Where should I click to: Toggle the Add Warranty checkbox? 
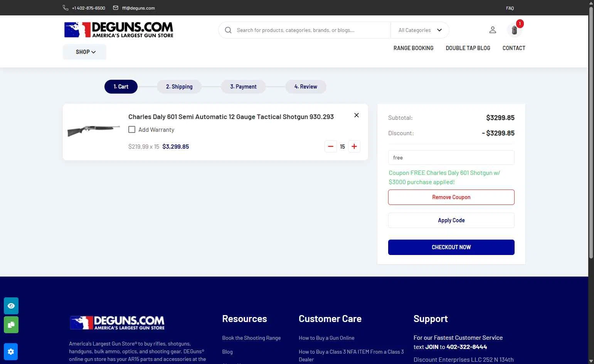132,129
